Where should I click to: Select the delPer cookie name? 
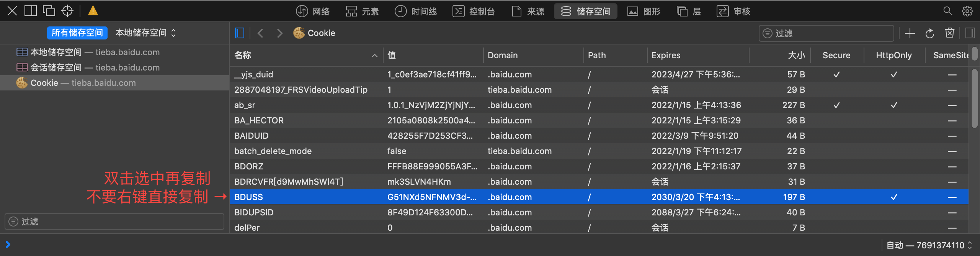pos(247,228)
